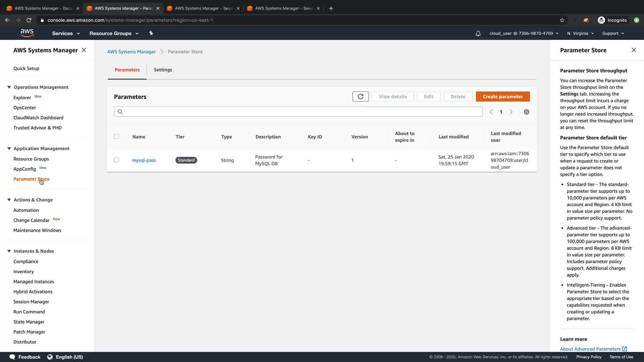Click the Create parameter button
This screenshot has height=362, width=644.
(x=502, y=97)
